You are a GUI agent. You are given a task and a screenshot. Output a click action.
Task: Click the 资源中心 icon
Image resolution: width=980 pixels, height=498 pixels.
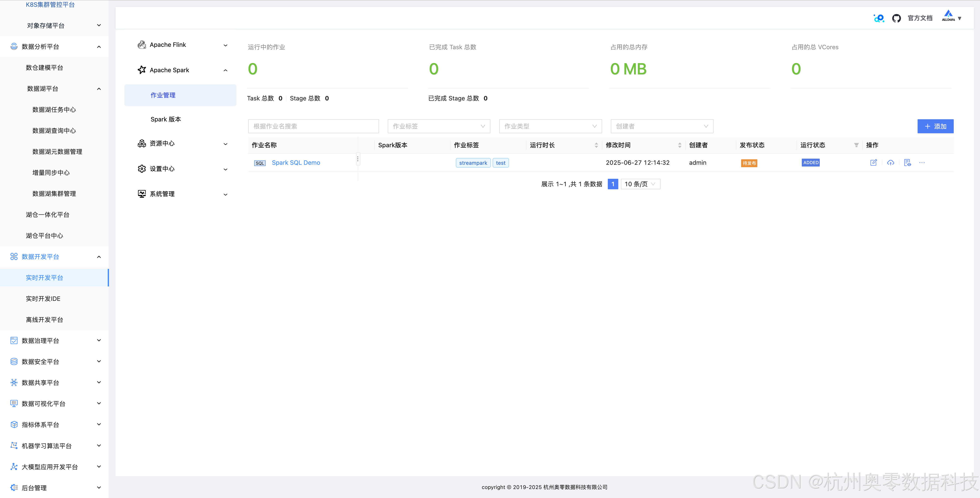tap(142, 143)
